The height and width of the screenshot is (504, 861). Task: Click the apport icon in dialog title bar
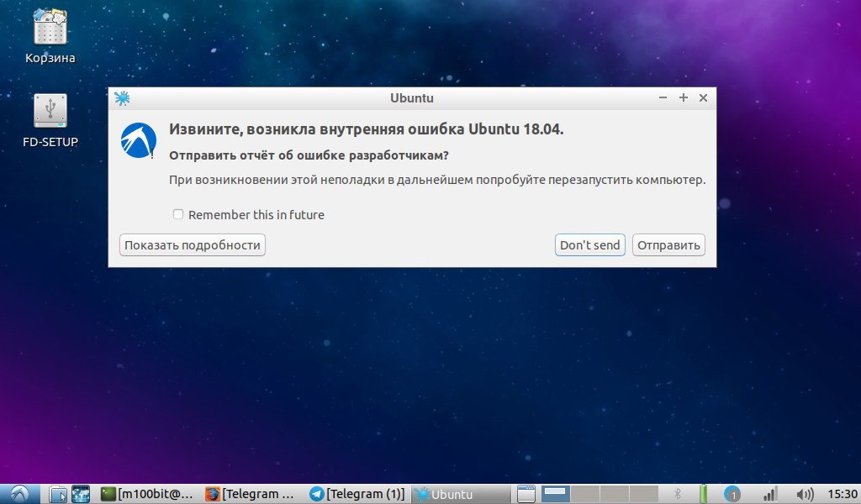[122, 98]
